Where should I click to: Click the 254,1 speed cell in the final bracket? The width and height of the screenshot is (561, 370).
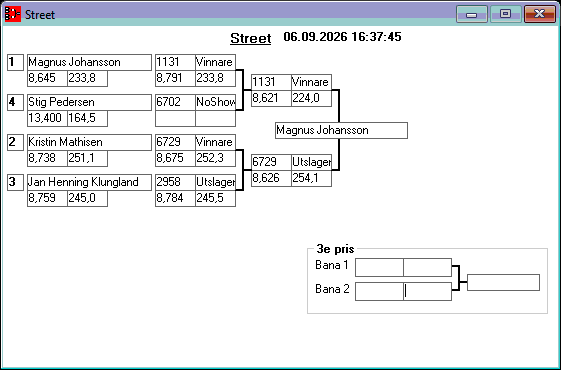coord(311,178)
